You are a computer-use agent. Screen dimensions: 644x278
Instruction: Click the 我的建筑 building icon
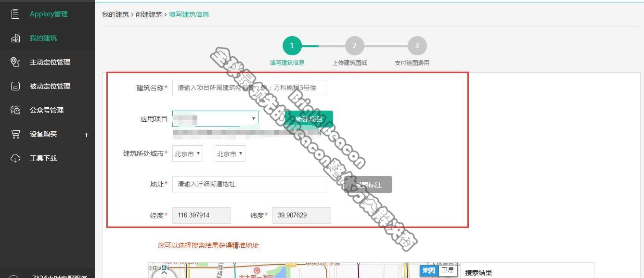tap(15, 38)
